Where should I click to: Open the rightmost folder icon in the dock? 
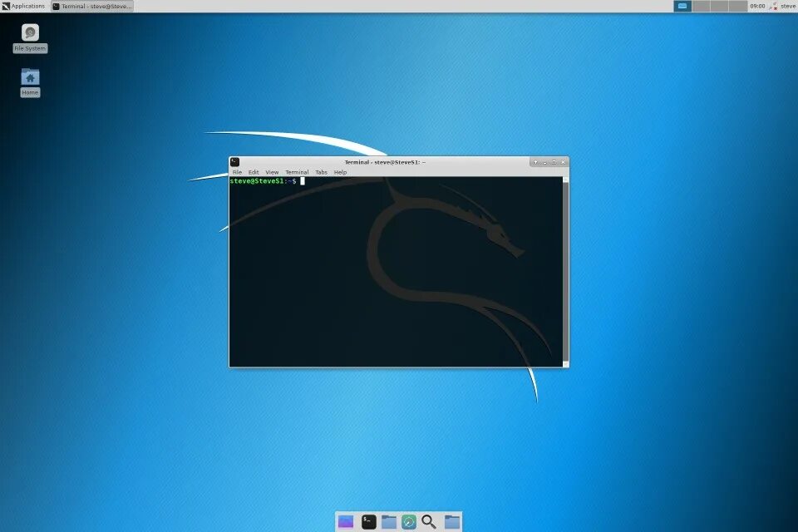click(x=452, y=522)
